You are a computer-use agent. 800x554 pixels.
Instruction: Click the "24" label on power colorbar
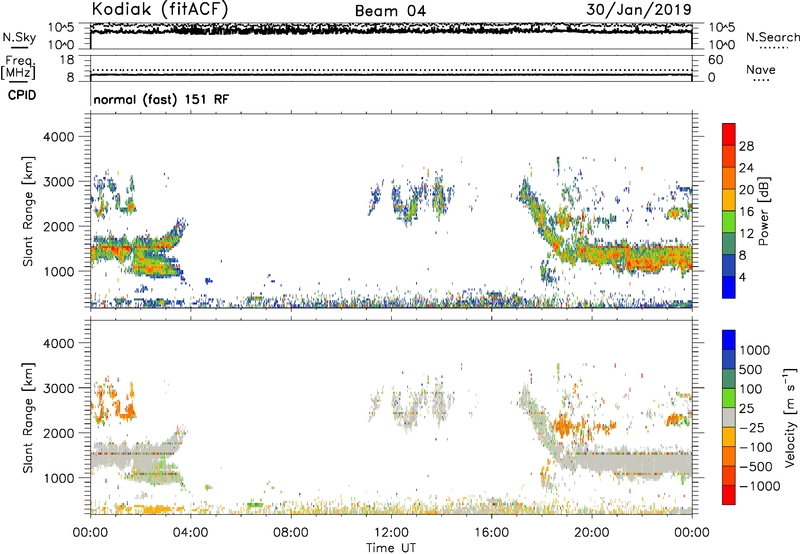[x=746, y=168]
